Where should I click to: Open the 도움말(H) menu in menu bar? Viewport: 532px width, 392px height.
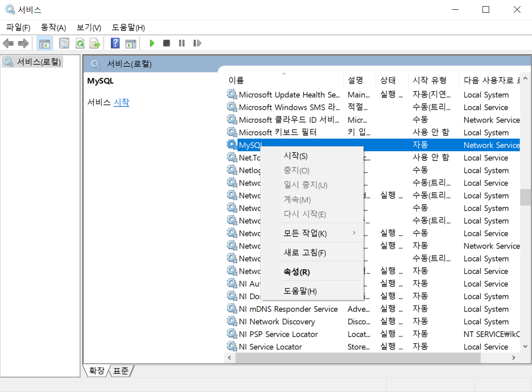click(x=128, y=27)
